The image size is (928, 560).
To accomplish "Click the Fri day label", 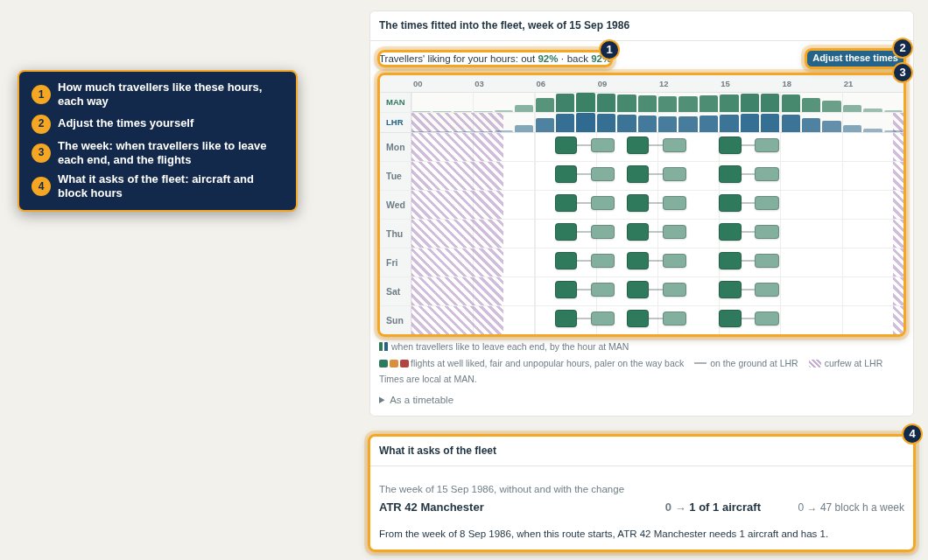I will pyautogui.click(x=392, y=262).
